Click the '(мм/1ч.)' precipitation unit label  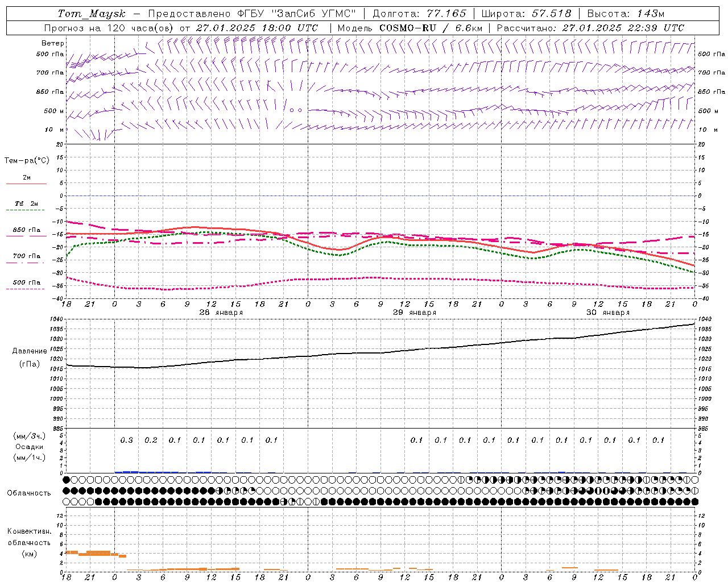pos(30,458)
